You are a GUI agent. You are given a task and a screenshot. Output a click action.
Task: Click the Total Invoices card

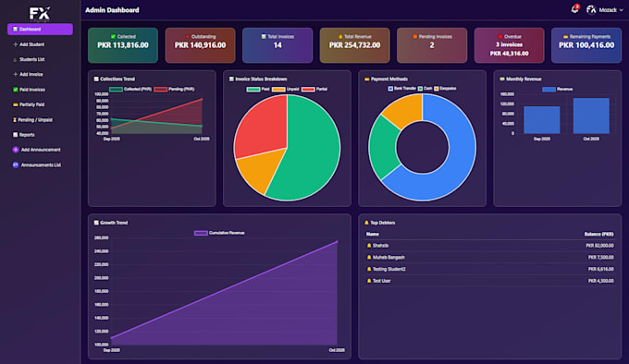(277, 45)
